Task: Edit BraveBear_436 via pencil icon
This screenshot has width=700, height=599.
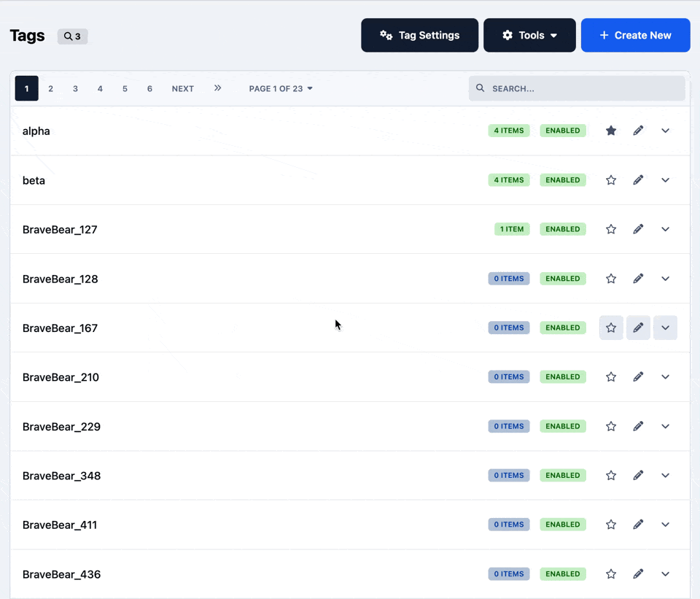Action: (x=639, y=574)
